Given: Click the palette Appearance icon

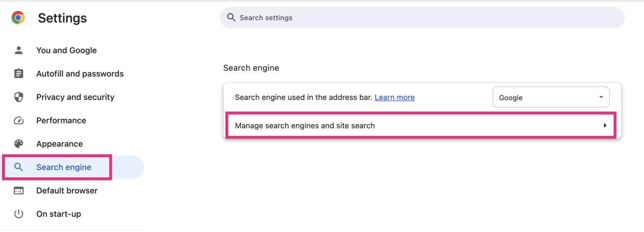Looking at the screenshot, I should pyautogui.click(x=18, y=144).
